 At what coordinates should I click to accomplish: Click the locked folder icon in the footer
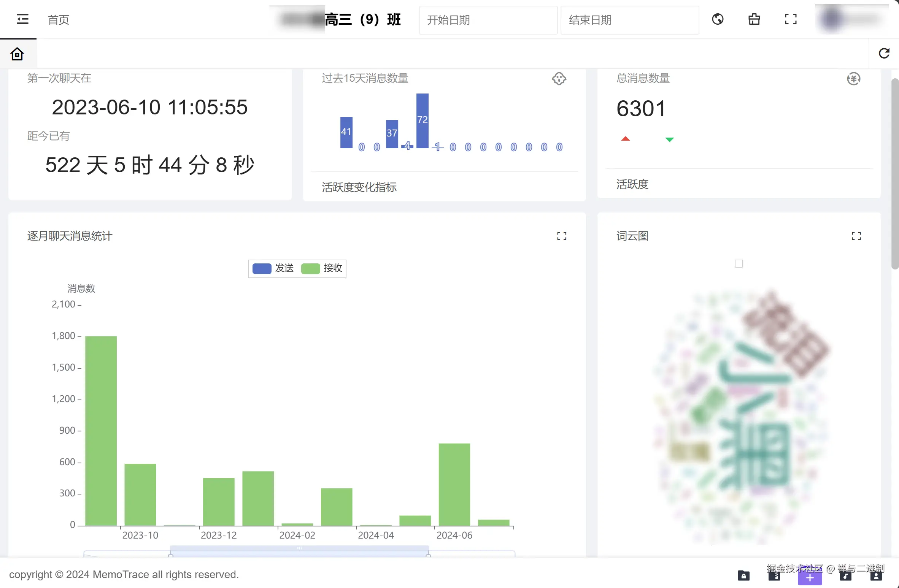pos(743,576)
